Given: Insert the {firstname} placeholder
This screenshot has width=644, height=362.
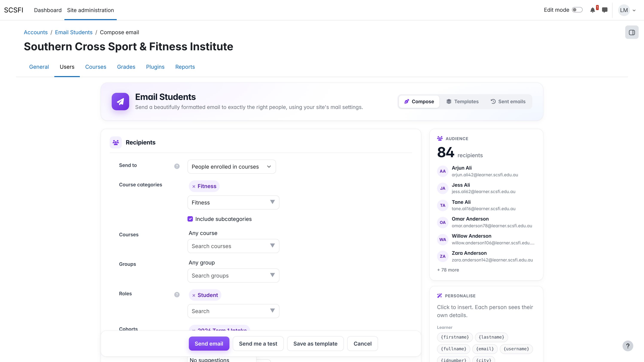Looking at the screenshot, I should 455,337.
